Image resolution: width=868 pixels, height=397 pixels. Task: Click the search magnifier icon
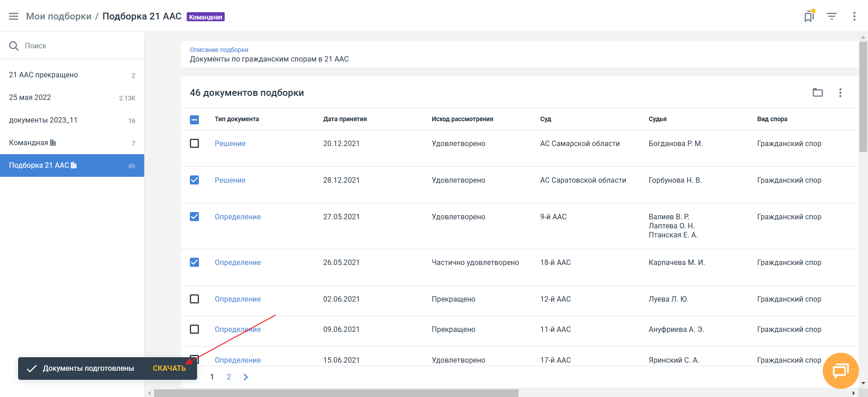(x=14, y=46)
